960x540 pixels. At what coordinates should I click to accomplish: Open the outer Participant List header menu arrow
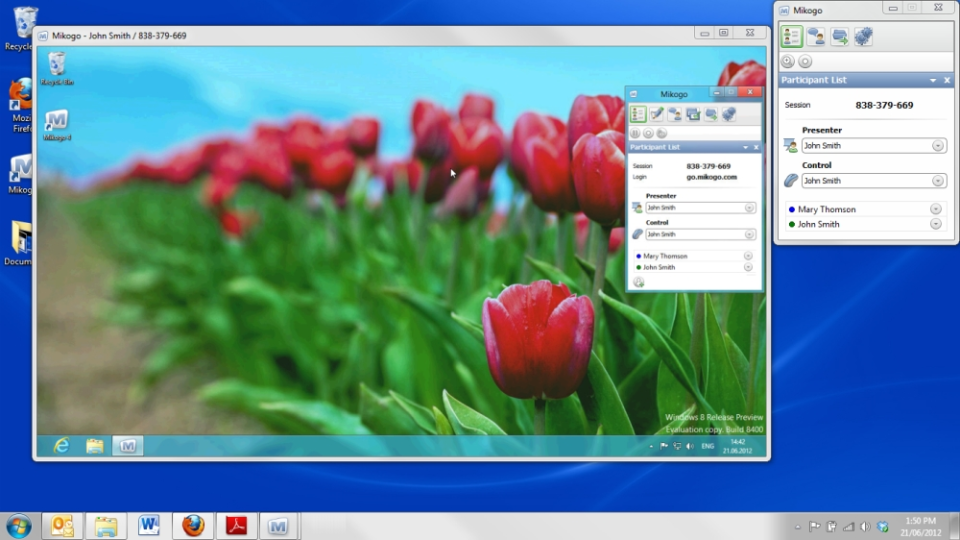point(933,80)
